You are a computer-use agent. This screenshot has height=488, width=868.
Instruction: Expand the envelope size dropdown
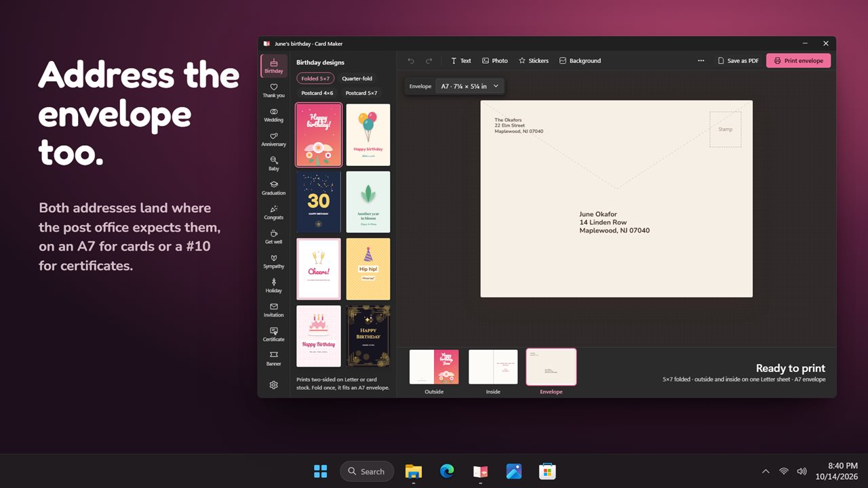(470, 86)
